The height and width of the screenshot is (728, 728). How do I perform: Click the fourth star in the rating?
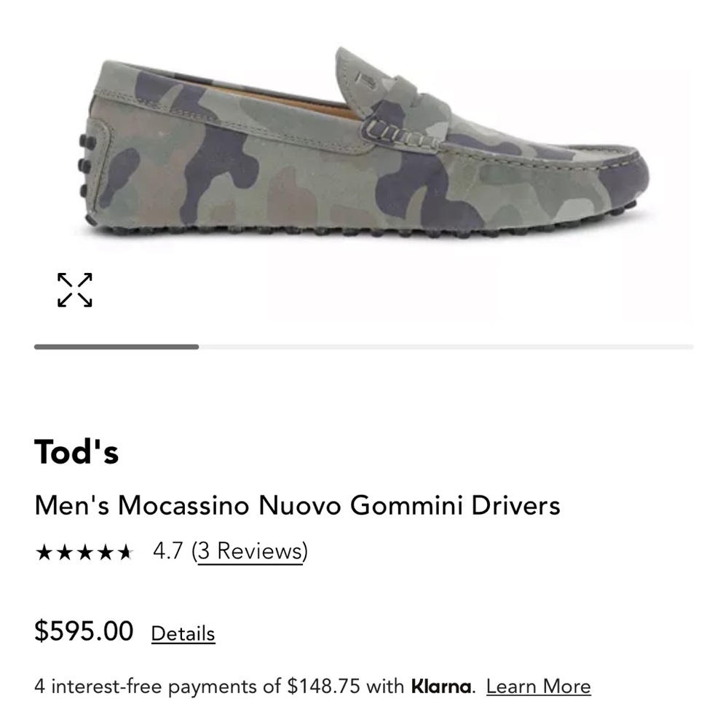(106, 553)
